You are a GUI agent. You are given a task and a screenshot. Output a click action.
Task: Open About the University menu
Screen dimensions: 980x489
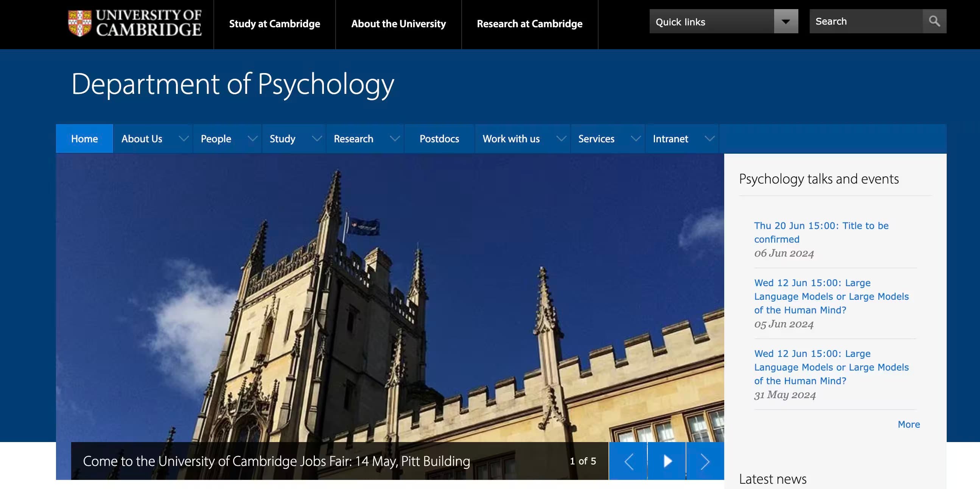(398, 23)
